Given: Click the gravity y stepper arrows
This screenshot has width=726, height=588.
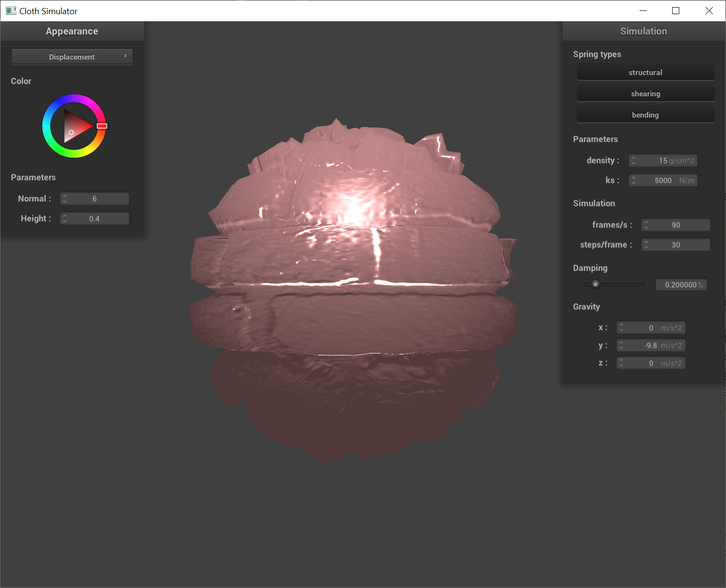Looking at the screenshot, I should tap(621, 345).
